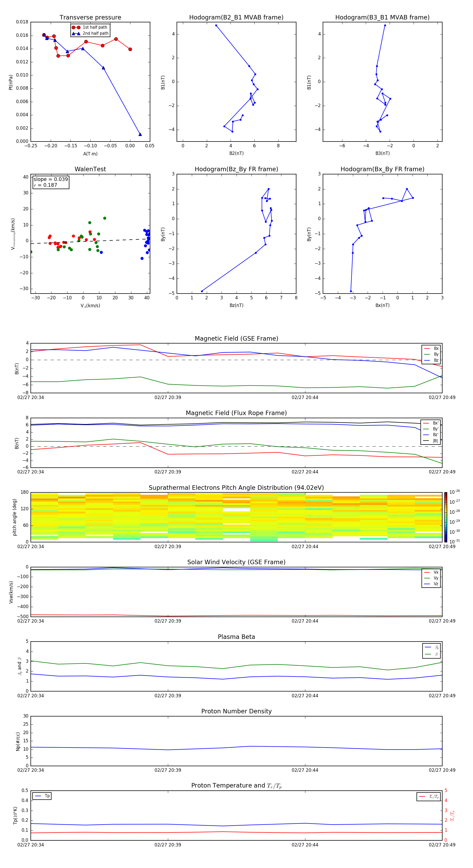Click the 'WalenTest' plot title
Image resolution: width=473 pixels, height=868 pixels.
(90, 169)
